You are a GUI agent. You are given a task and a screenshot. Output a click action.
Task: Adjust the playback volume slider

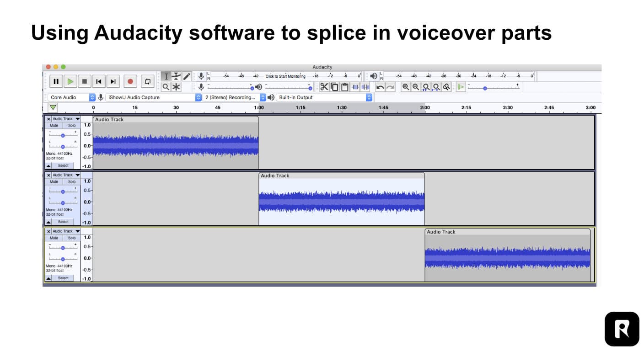tap(288, 87)
